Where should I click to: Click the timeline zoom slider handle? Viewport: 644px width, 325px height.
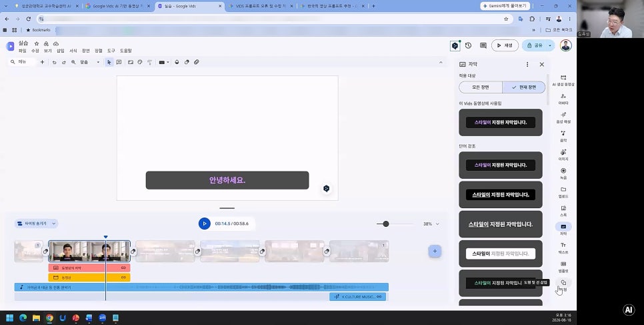(385, 224)
